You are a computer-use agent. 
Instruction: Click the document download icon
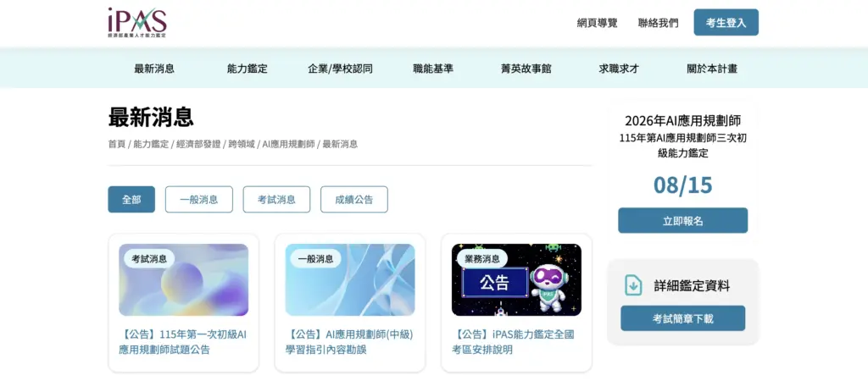pyautogui.click(x=633, y=285)
